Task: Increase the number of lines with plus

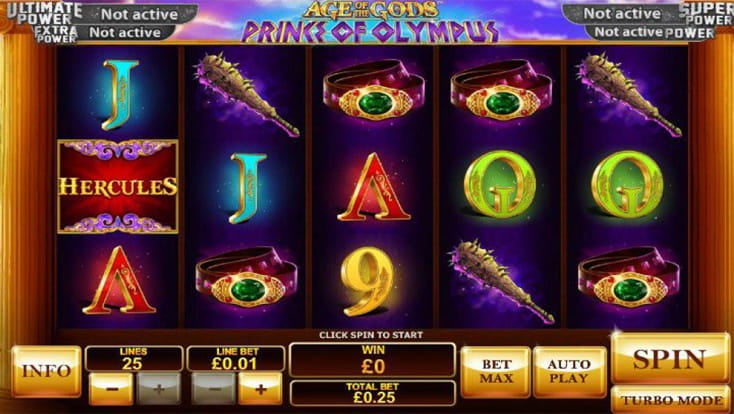Action: [x=159, y=388]
